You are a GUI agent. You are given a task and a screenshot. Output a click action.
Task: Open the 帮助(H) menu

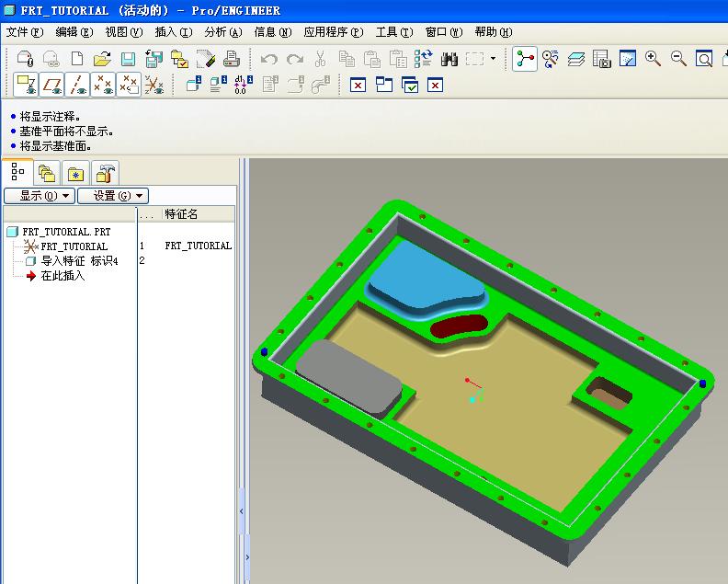tap(494, 32)
